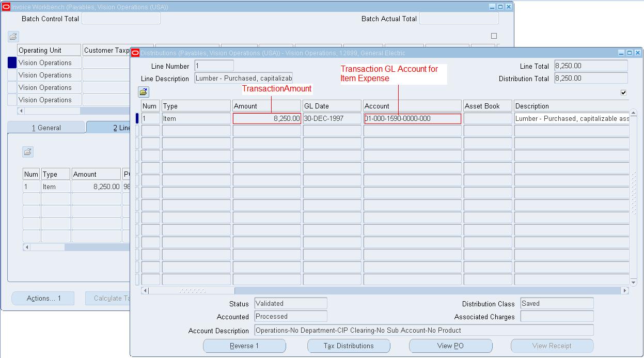Click Reverse 1 button
This screenshot has width=644, height=358.
[x=244, y=346]
